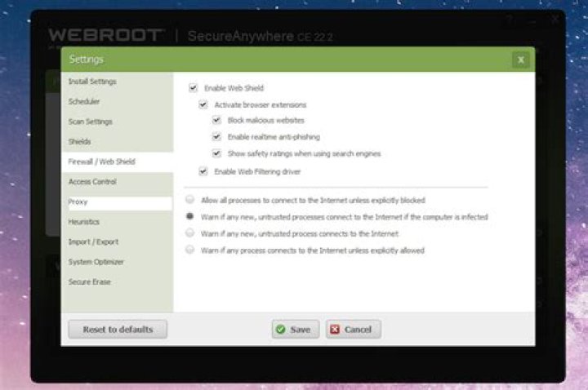Open the Heuristics settings page

pyautogui.click(x=85, y=222)
